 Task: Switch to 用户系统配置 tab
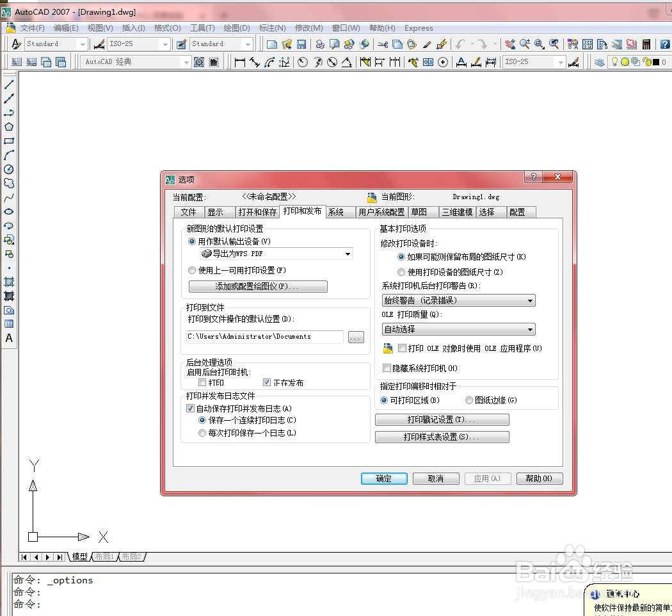pos(381,212)
